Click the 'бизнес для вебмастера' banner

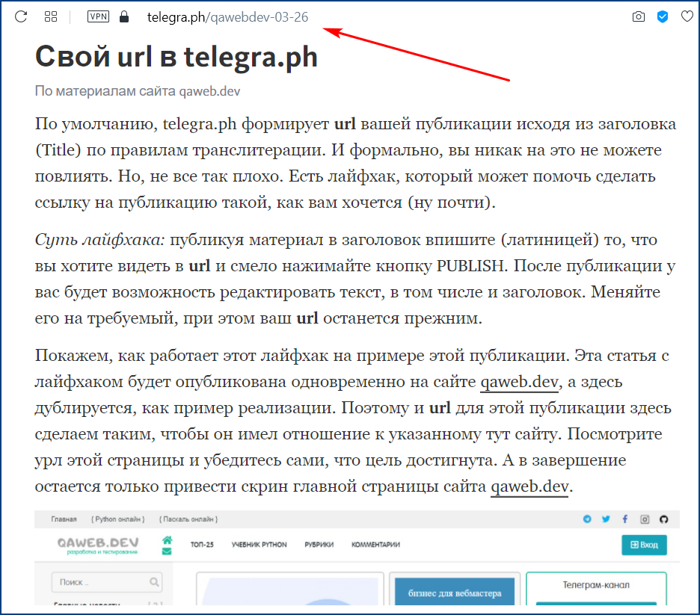[455, 592]
